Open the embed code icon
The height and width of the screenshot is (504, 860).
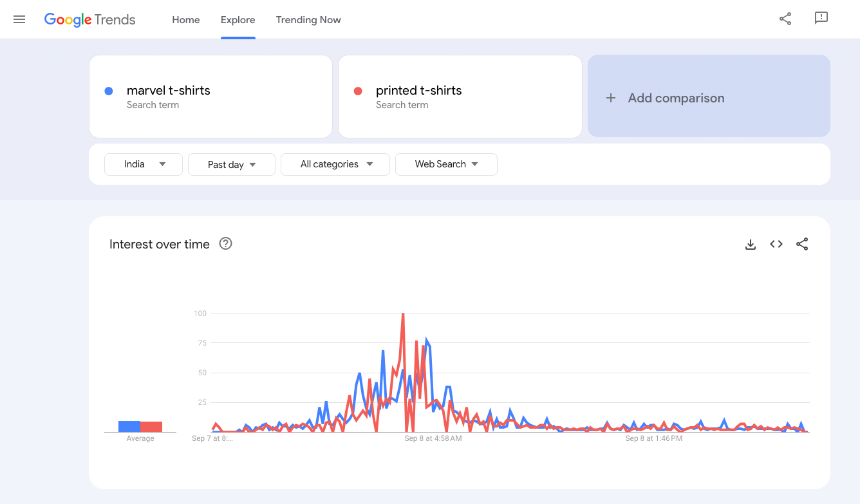776,245
